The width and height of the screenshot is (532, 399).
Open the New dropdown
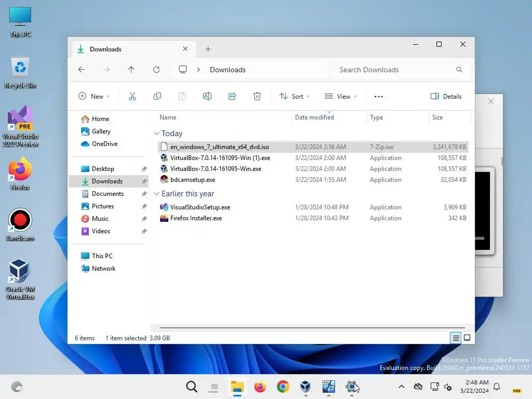(x=94, y=96)
